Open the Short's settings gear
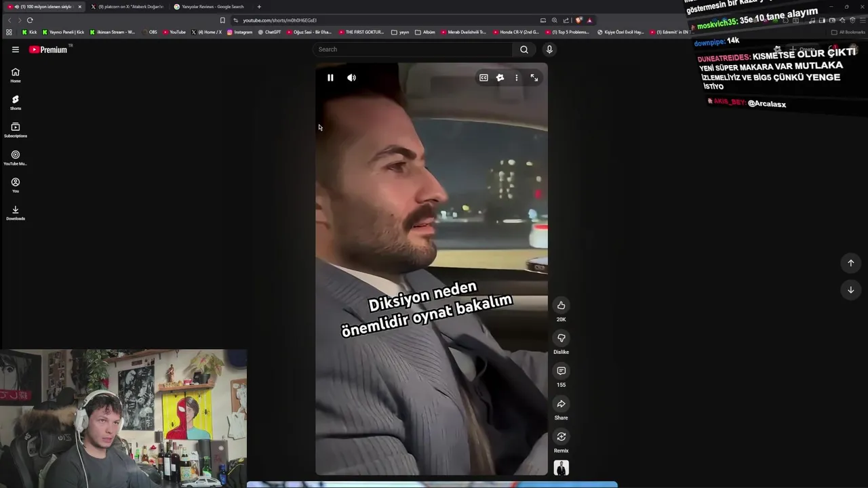The image size is (868, 488). [500, 78]
